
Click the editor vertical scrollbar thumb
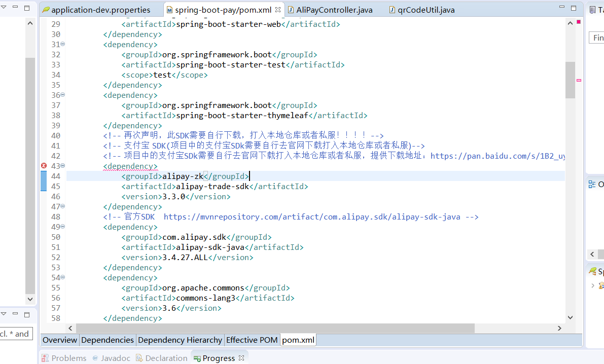pos(570,80)
